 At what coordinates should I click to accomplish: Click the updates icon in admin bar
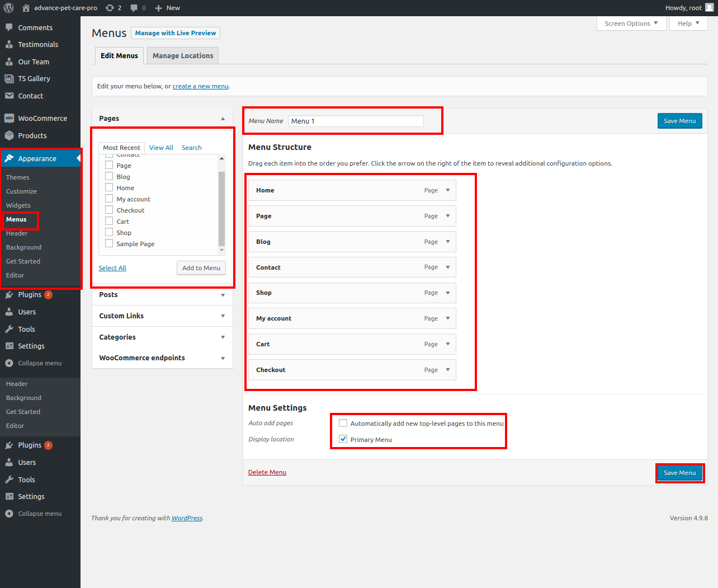click(110, 8)
